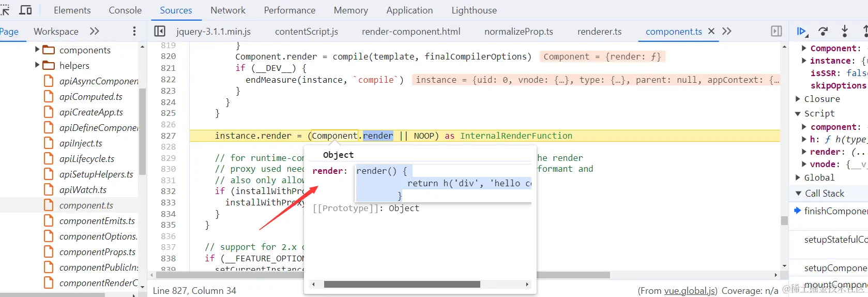Toggle the file navigator sidebar
Viewport: 868px width, 297px height.
point(160,31)
